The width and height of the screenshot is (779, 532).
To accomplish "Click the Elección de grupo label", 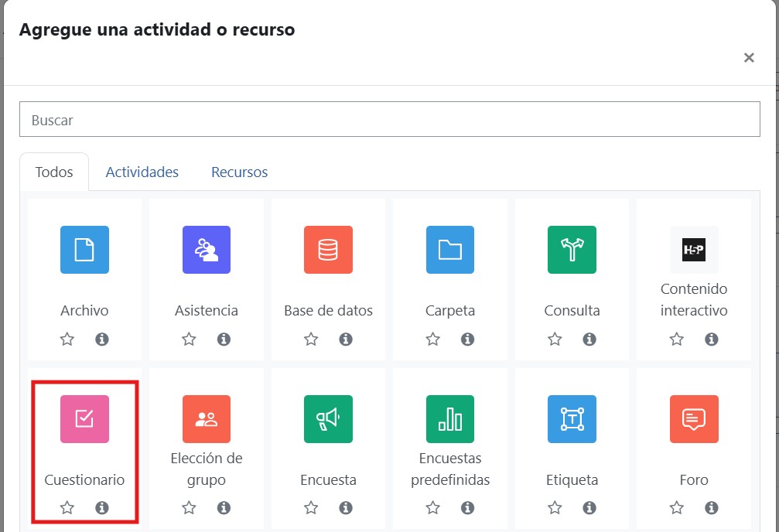I will click(207, 469).
